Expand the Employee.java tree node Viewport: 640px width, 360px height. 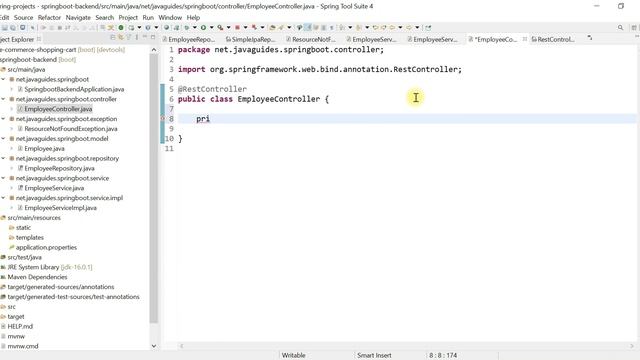pos(11,149)
